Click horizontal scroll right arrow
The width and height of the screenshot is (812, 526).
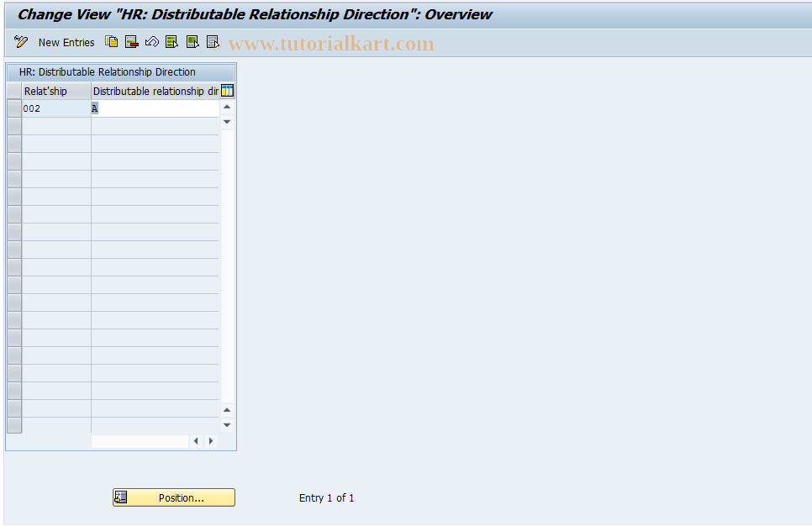(211, 441)
